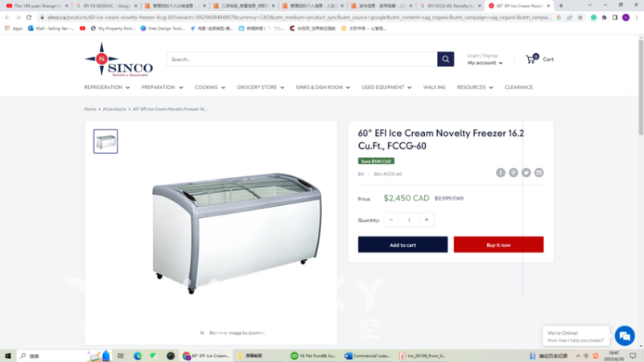Select the freezer product thumbnail
This screenshot has height=362, width=644.
(x=105, y=142)
